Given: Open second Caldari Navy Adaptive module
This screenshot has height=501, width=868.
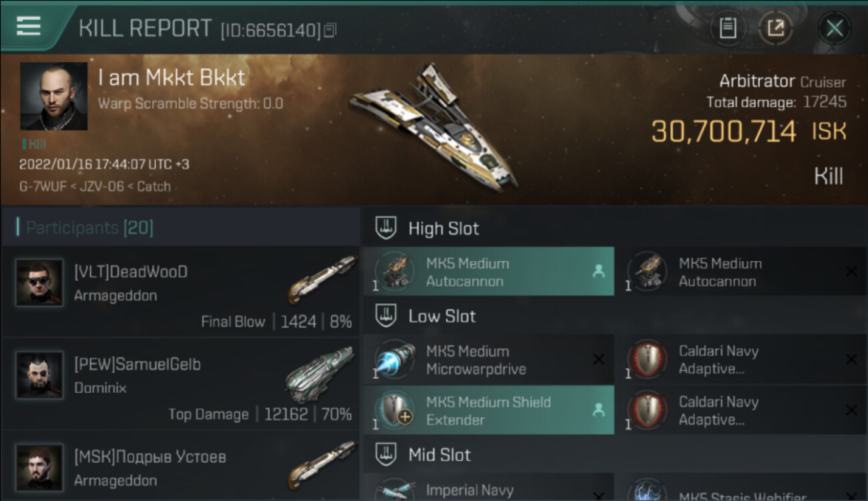Looking at the screenshot, I should click(741, 411).
